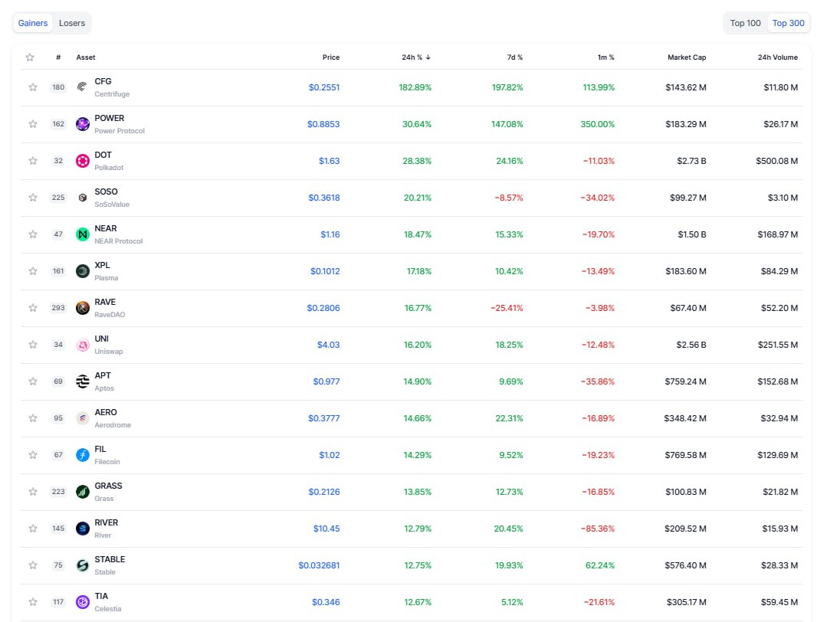Open the NEAR Protocol logo icon

(x=82, y=234)
